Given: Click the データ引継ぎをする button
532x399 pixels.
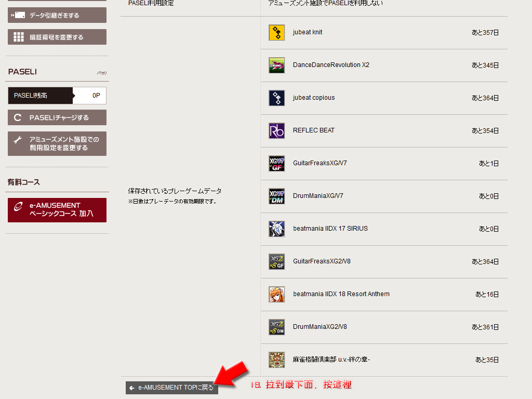Looking at the screenshot, I should (57, 15).
